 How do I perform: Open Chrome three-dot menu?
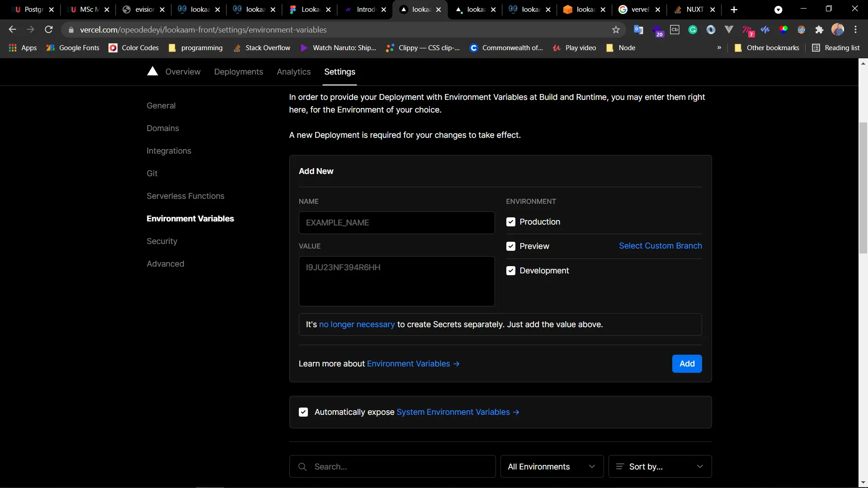[x=855, y=30]
